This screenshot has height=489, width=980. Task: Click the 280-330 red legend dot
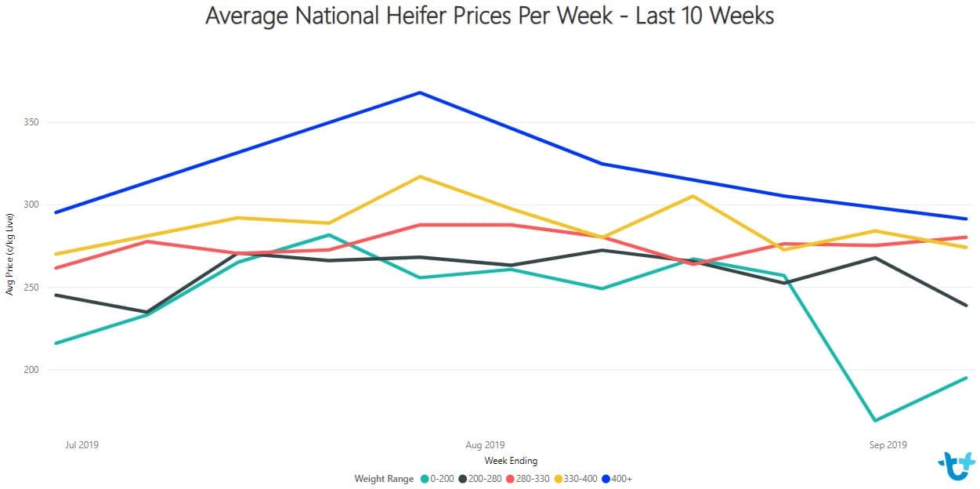tap(510, 479)
